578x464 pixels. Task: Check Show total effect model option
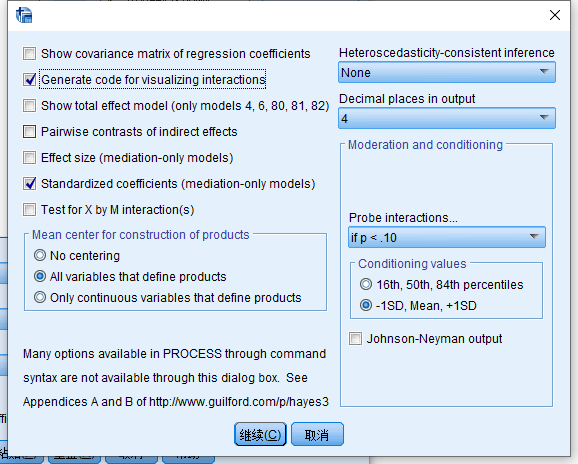point(29,105)
